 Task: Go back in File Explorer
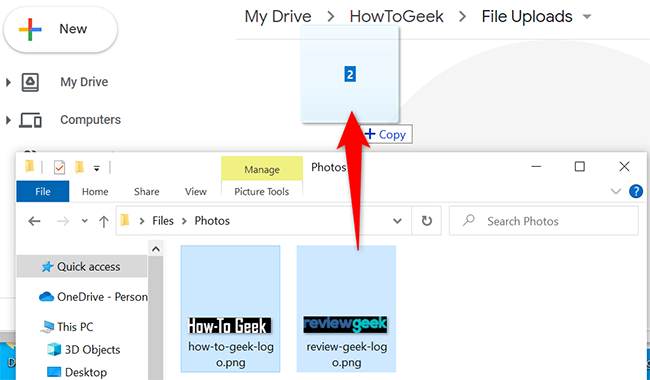pos(34,221)
